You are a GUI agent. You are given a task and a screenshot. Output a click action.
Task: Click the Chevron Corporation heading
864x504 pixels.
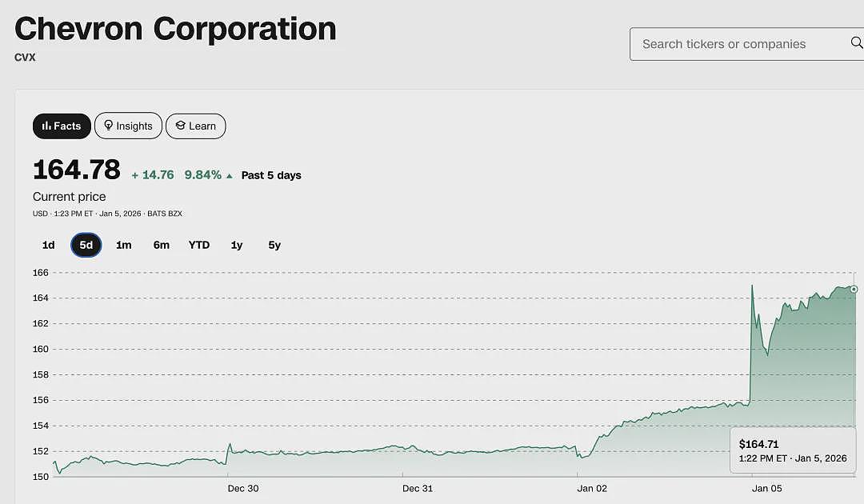[175, 29]
